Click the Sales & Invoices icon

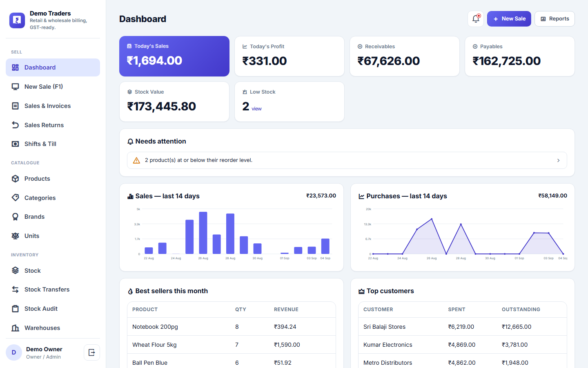coord(16,106)
